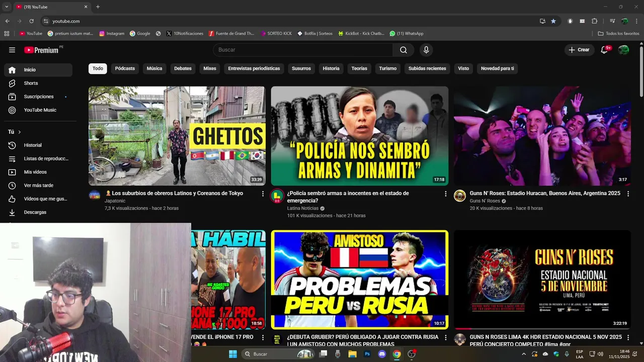Select the Susurros filter chip
Viewport: 644px width, 362px height.
(301, 68)
